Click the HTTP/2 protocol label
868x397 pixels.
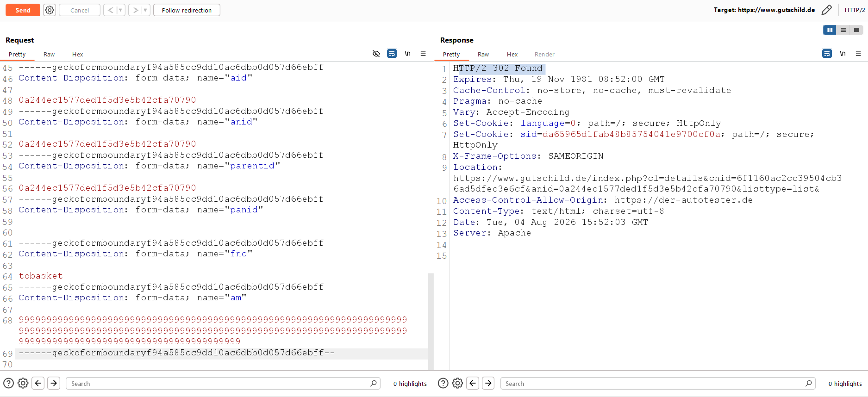click(855, 10)
